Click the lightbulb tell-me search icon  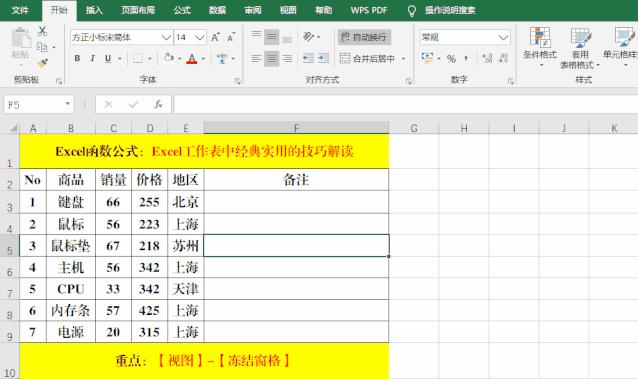pos(412,11)
